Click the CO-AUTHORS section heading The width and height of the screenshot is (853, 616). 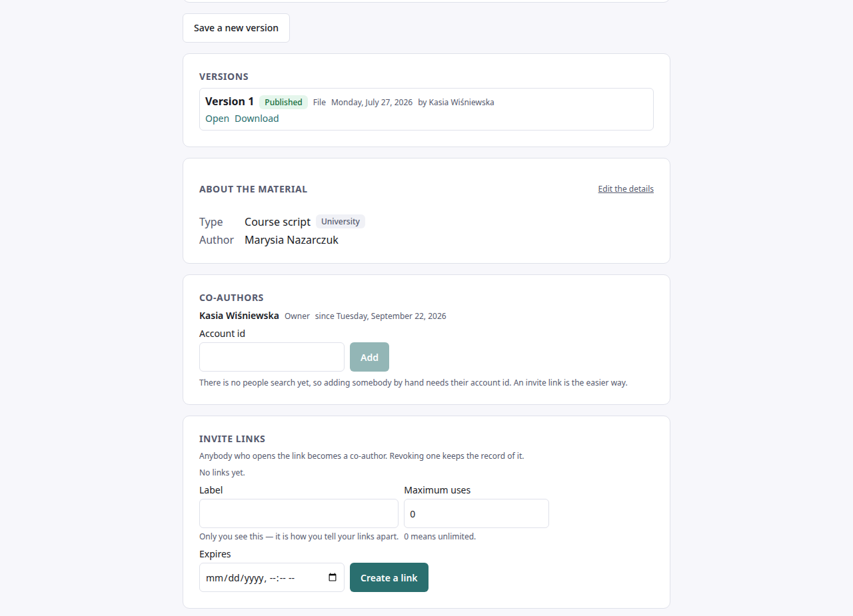pos(231,298)
